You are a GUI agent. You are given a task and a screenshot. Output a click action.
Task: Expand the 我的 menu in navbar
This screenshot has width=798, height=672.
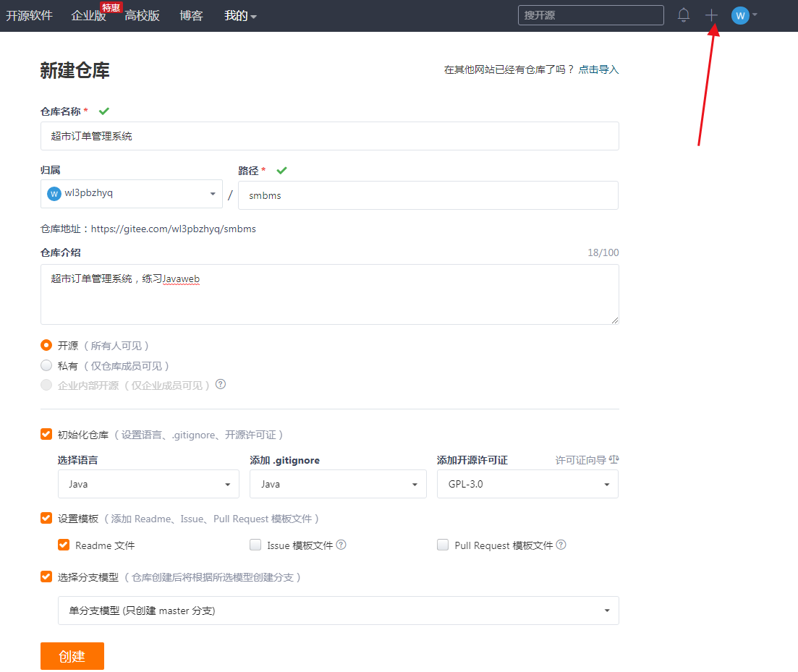240,16
